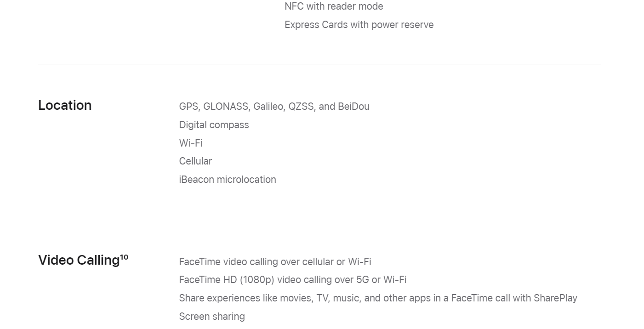644x329 pixels.
Task: Click the divider line above Location
Action: pyautogui.click(x=319, y=64)
